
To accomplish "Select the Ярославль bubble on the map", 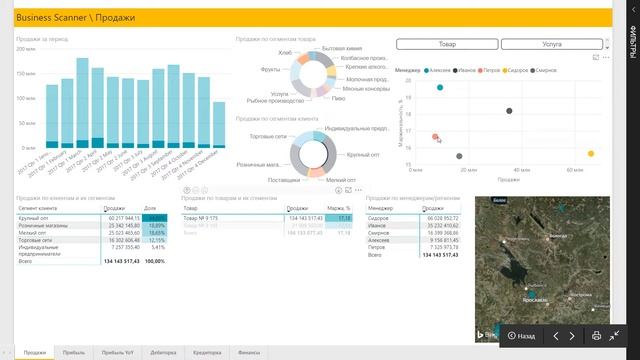I will tap(531, 294).
